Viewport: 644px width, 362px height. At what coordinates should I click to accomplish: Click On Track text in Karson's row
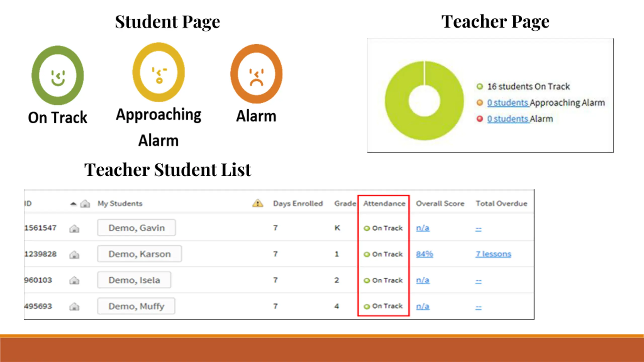coord(387,254)
